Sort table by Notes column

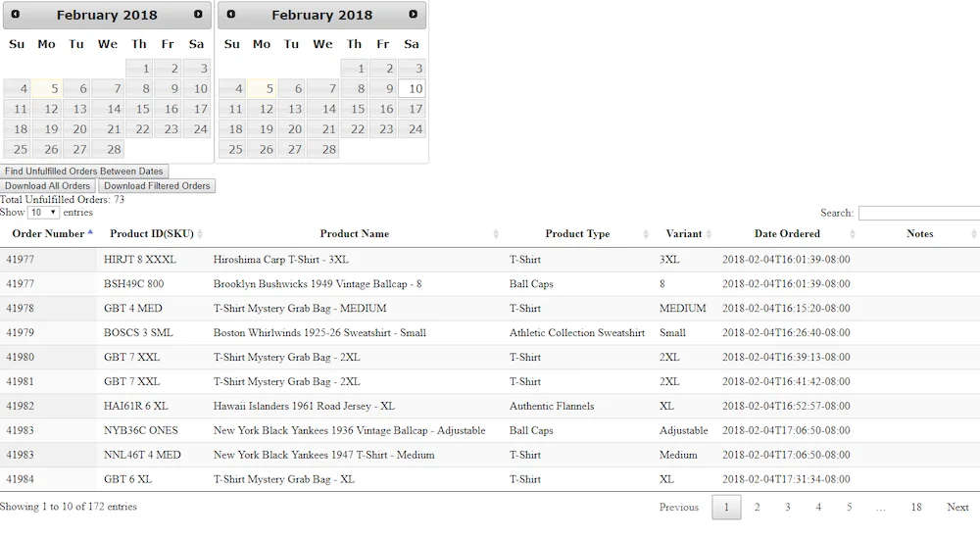tap(919, 234)
